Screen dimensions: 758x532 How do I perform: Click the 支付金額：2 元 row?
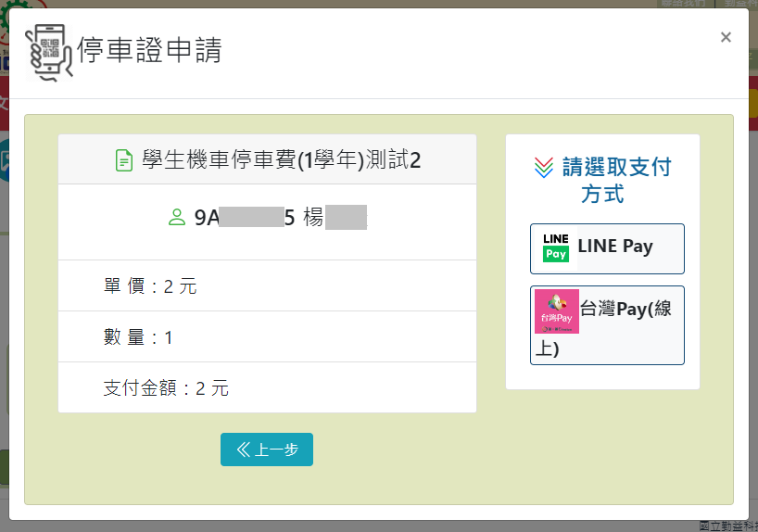pyautogui.click(x=267, y=387)
